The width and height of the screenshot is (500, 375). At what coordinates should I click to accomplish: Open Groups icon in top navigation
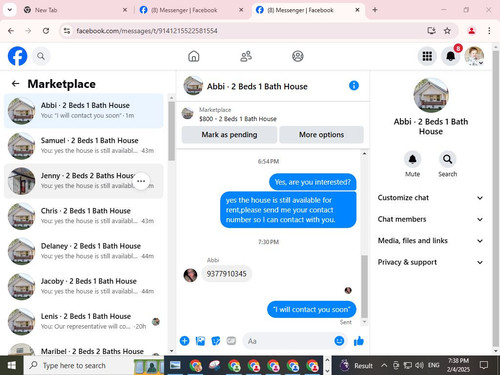coord(298,56)
